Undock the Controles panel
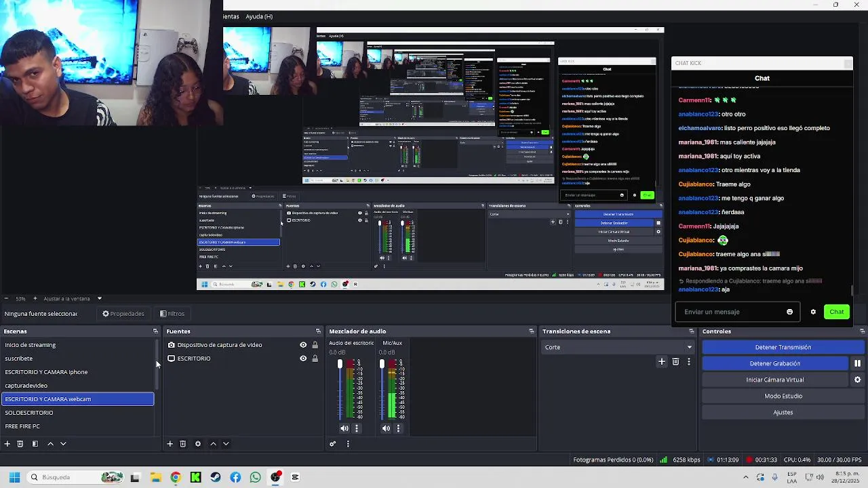The height and width of the screenshot is (488, 868). (x=862, y=331)
